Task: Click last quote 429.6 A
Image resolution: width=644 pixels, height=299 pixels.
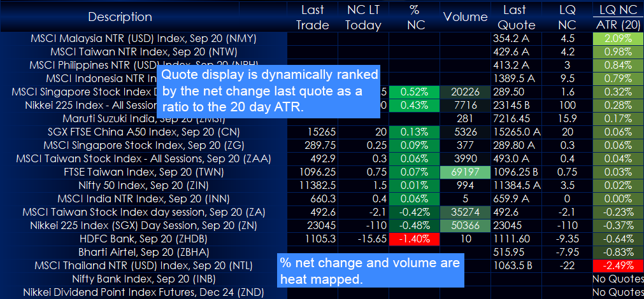Action: pyautogui.click(x=516, y=52)
